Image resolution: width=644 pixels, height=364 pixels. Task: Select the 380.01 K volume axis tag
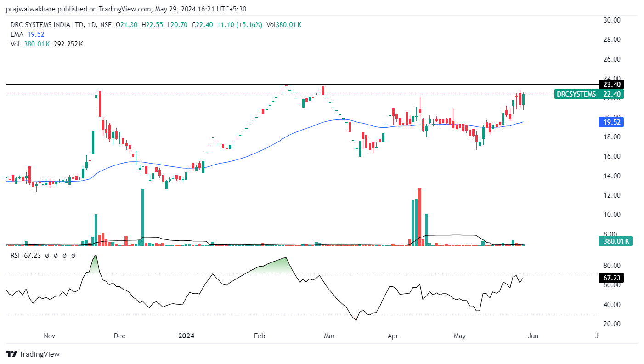click(616, 241)
